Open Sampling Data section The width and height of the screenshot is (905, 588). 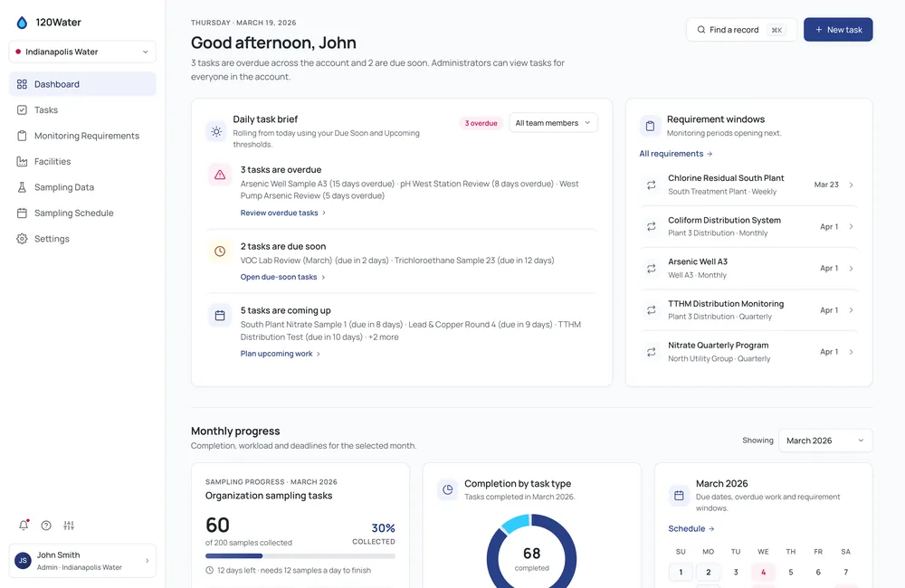pos(82,187)
